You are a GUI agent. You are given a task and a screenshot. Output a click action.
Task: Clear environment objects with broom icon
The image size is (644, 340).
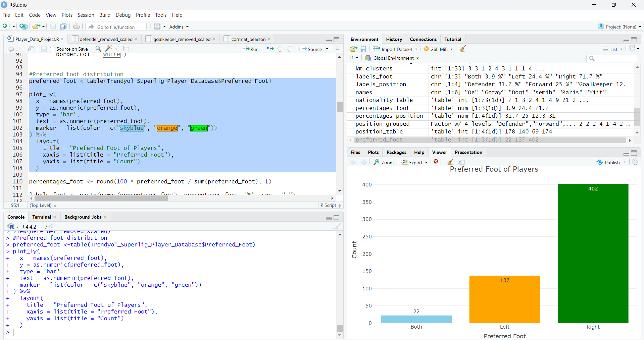pos(463,49)
